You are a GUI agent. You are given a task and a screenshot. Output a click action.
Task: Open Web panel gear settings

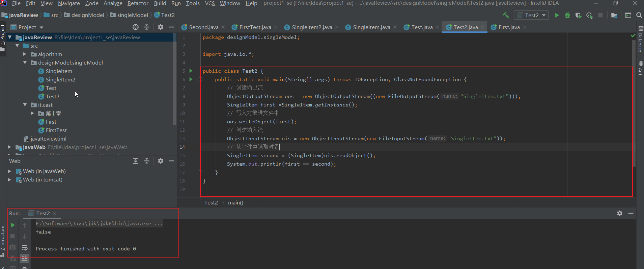[x=161, y=161]
